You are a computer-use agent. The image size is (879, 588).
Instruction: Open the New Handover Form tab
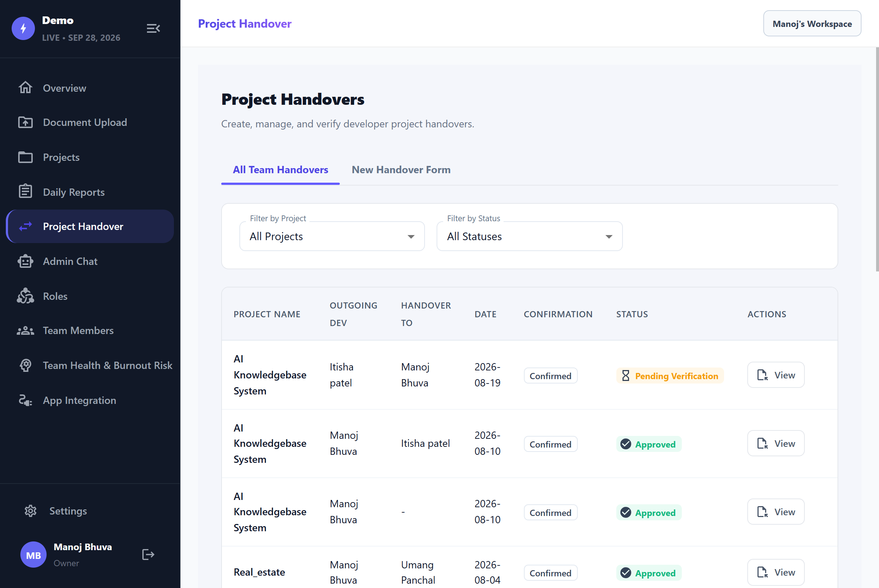[401, 170]
